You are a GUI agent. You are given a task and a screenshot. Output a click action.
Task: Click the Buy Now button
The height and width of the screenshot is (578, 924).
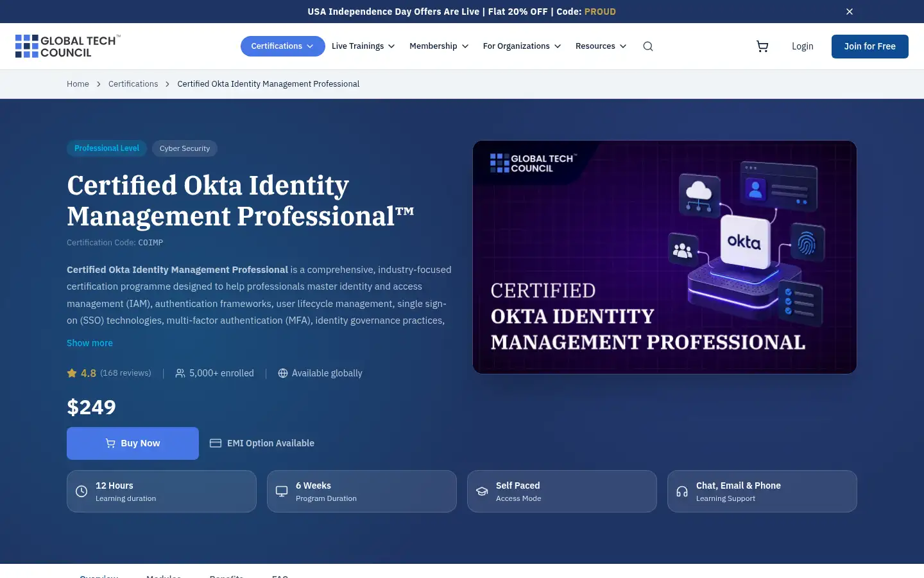point(133,443)
